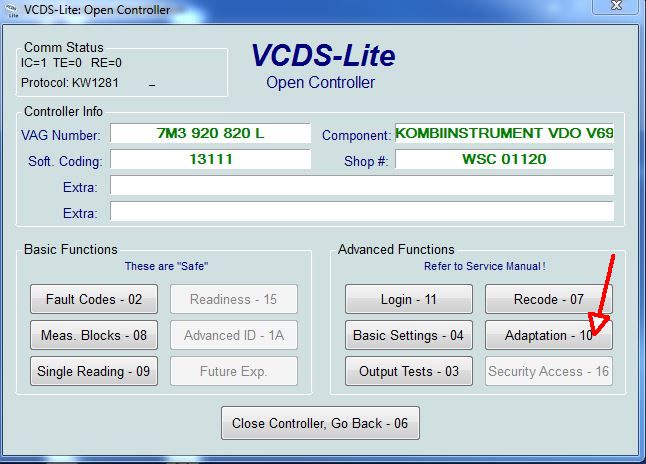Click the greyed Readiness - 15 button

[234, 299]
